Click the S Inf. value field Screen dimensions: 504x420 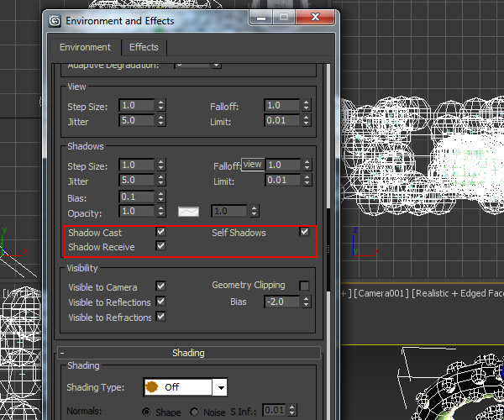pyautogui.click(x=274, y=411)
